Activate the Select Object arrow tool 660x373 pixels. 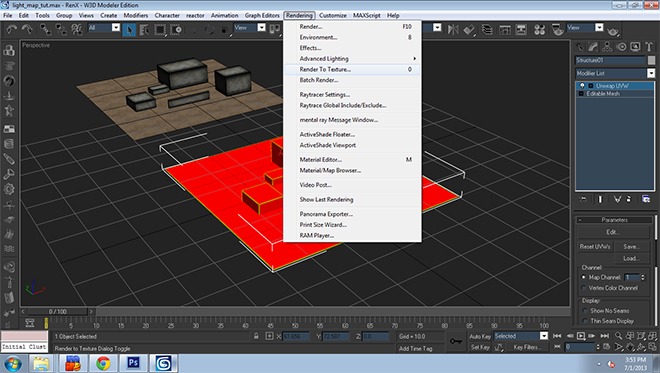pyautogui.click(x=129, y=29)
